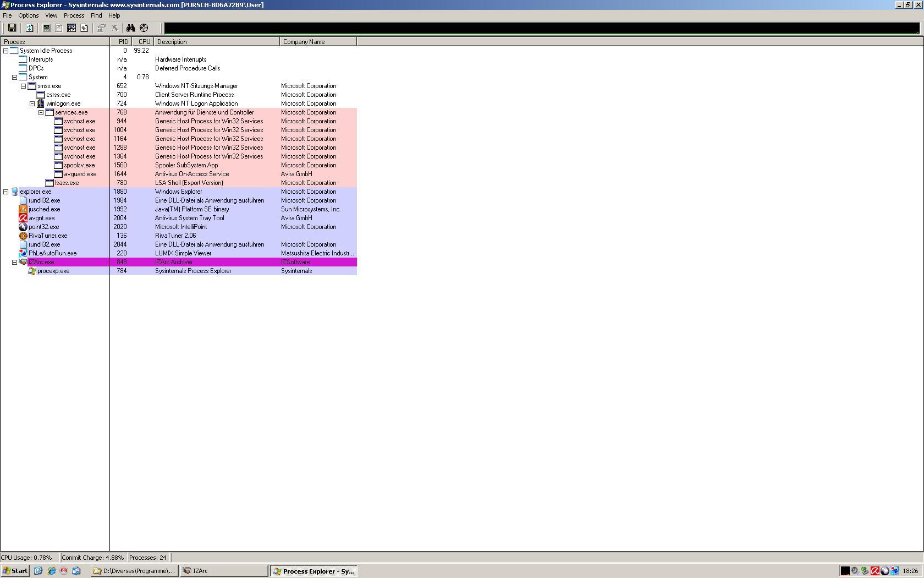
Task: Collapse the System Idle Process tree node
Action: (5, 51)
